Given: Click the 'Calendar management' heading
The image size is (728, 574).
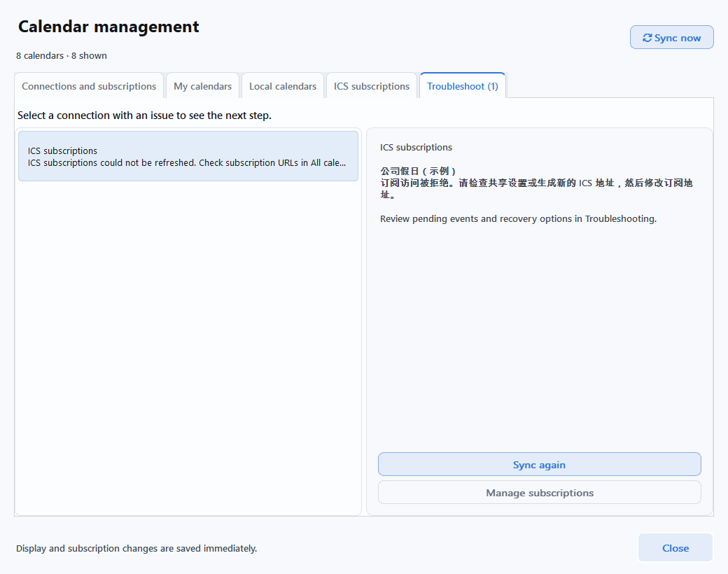Looking at the screenshot, I should pos(108,27).
